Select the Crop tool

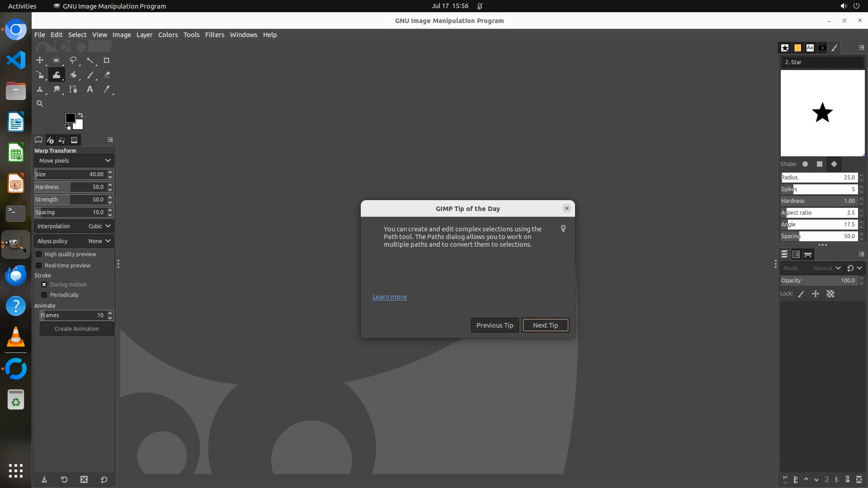(107, 60)
